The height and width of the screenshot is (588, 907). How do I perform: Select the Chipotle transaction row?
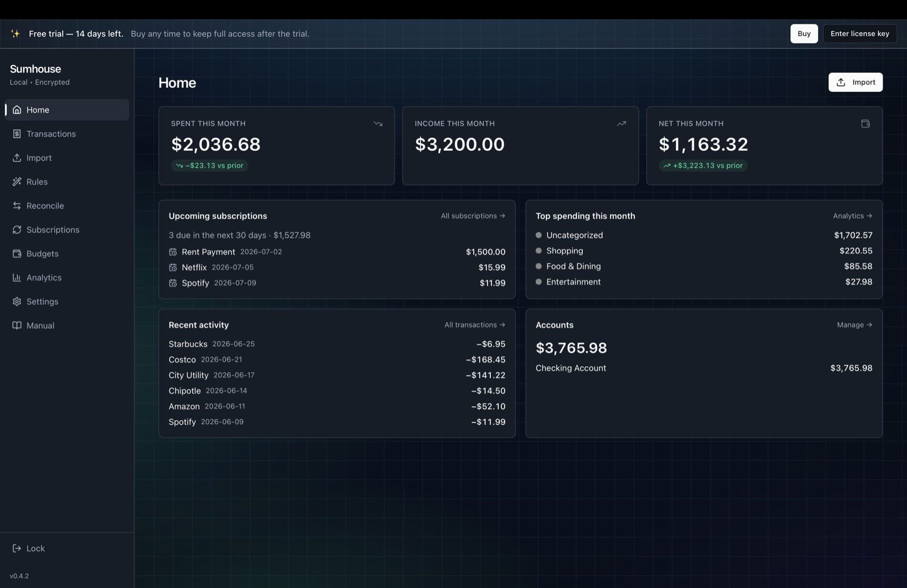[337, 391]
